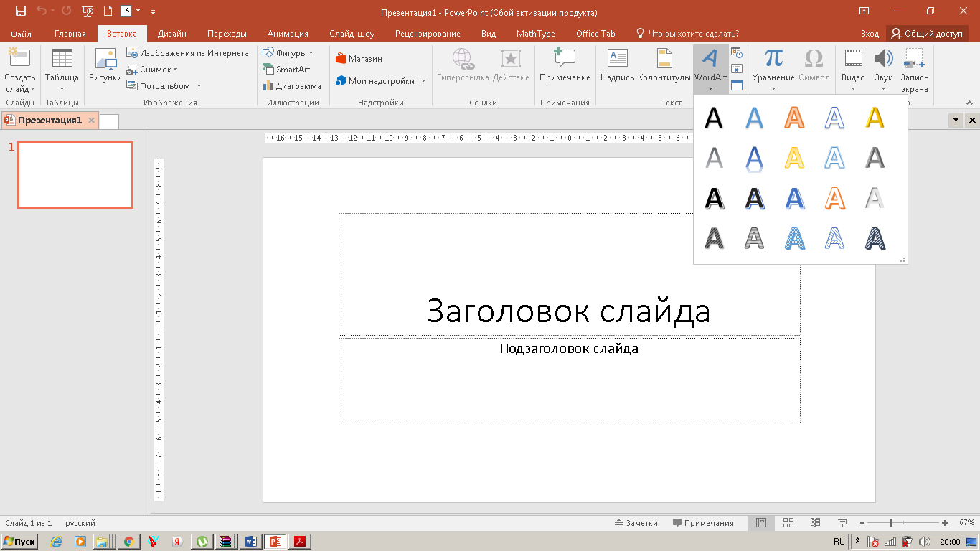The height and width of the screenshot is (551, 980).
Task: Switch to the Дизайн ribbon tab
Action: coord(172,34)
